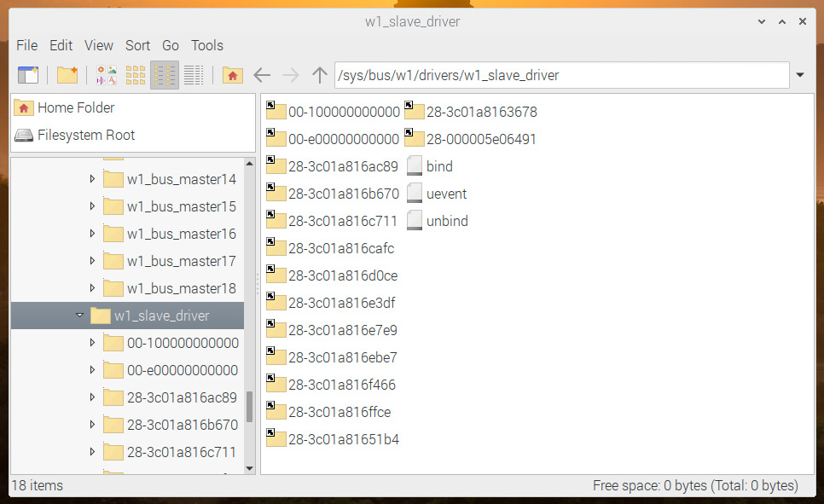Open the path history dropdown arrow
The width and height of the screenshot is (824, 504).
point(800,75)
